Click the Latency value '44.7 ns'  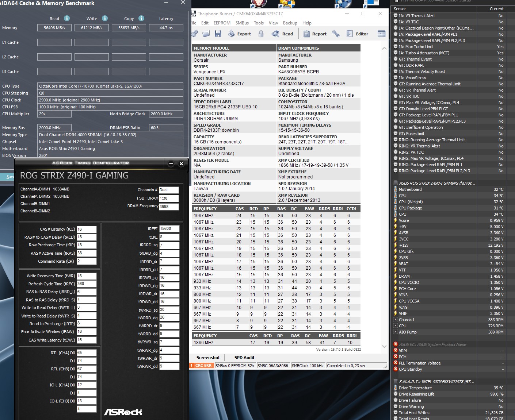click(166, 28)
